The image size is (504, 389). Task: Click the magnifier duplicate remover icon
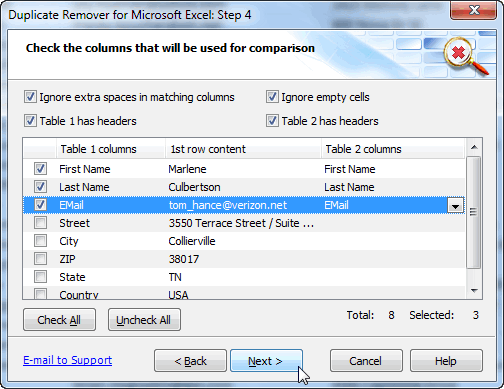pos(465,56)
